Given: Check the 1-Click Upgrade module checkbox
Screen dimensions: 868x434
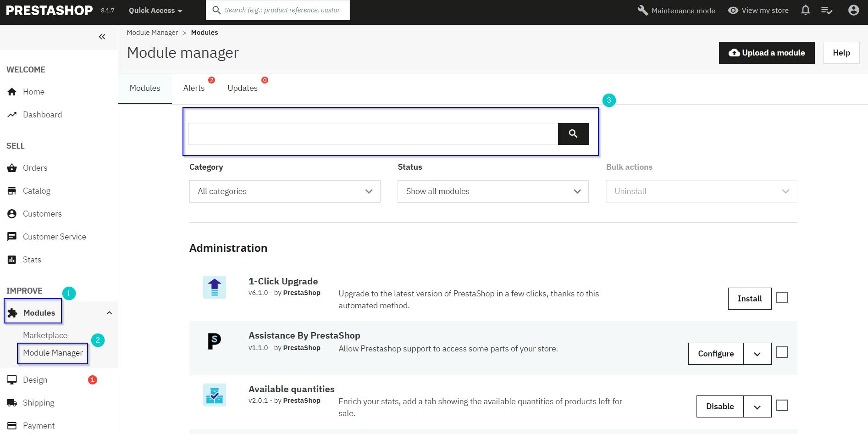Looking at the screenshot, I should click(782, 298).
